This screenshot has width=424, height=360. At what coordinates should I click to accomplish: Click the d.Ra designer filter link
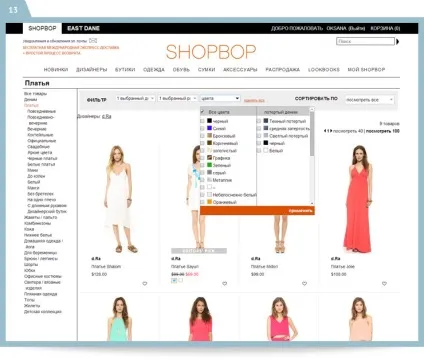pyautogui.click(x=106, y=116)
